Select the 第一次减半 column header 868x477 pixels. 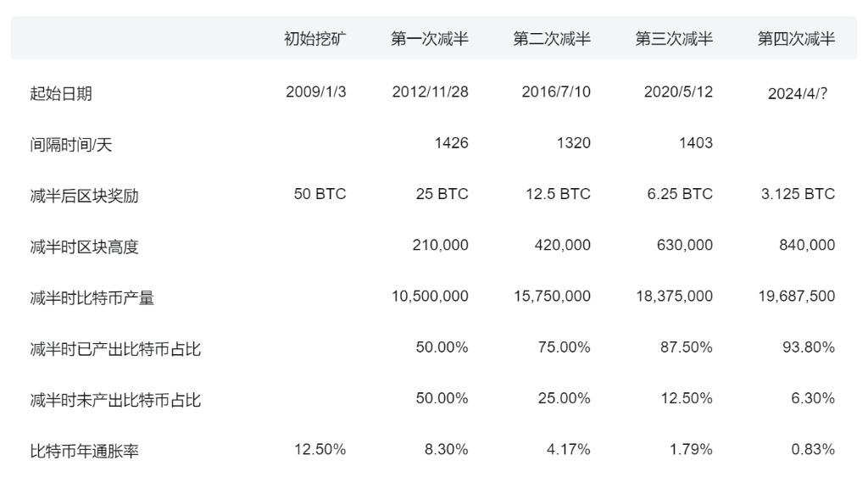click(430, 40)
